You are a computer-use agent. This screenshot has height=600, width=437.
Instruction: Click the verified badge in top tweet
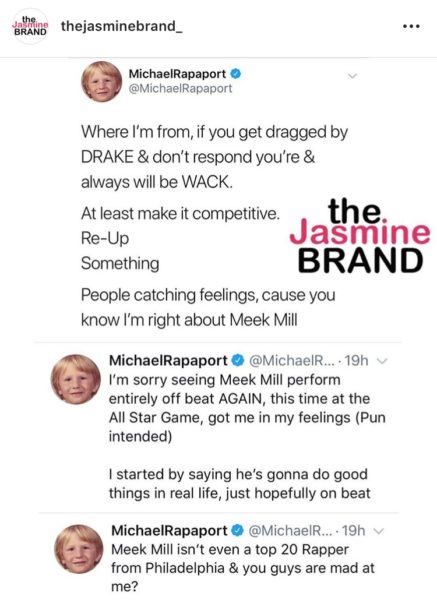(x=236, y=73)
